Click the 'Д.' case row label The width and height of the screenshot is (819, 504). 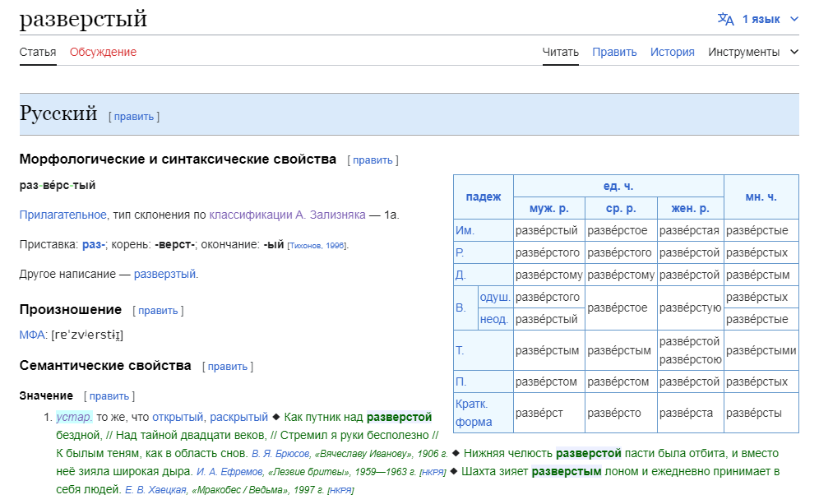click(x=460, y=275)
